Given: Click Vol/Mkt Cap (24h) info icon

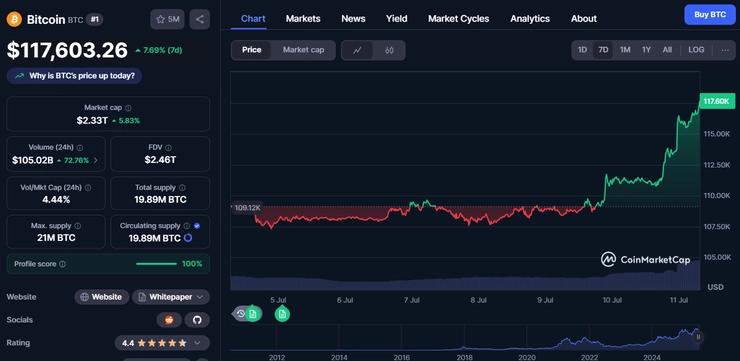Looking at the screenshot, I should [88, 188].
